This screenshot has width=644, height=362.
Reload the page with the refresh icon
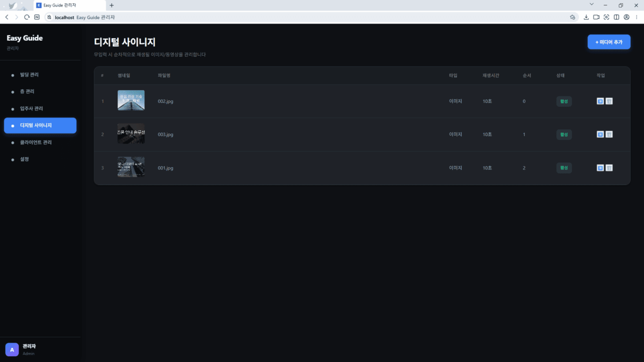point(27,17)
